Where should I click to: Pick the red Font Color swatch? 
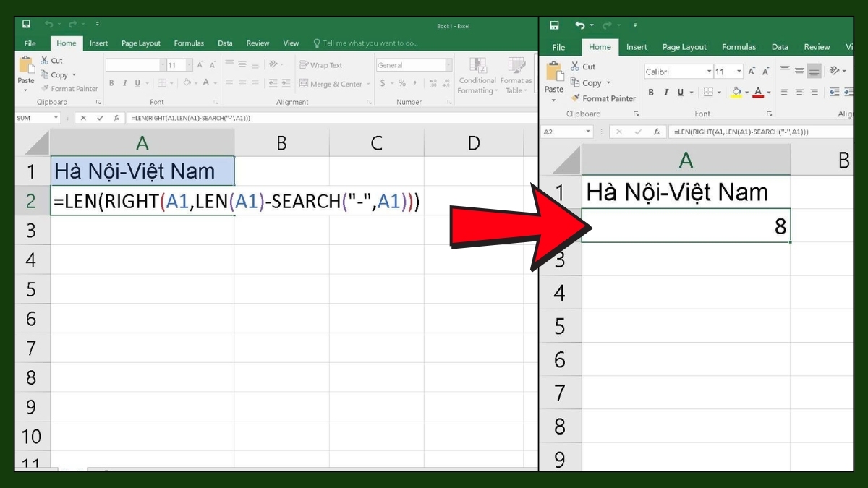758,93
